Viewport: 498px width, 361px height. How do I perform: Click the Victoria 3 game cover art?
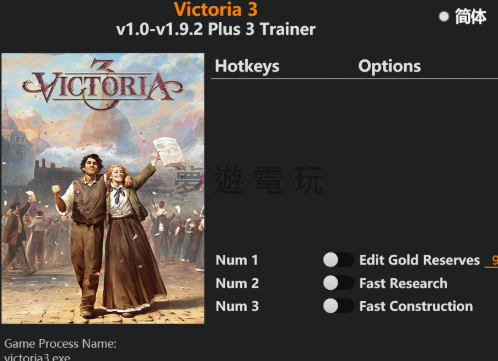pos(103,188)
